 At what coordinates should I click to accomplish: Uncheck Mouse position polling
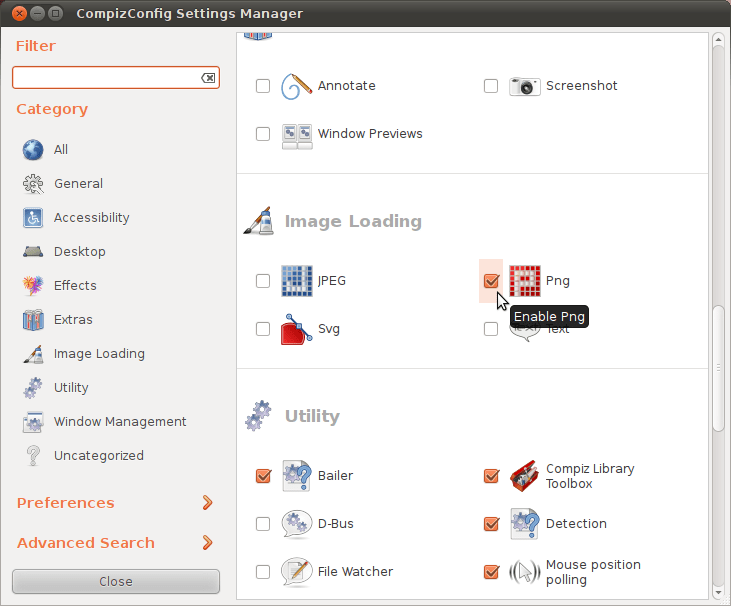point(491,572)
